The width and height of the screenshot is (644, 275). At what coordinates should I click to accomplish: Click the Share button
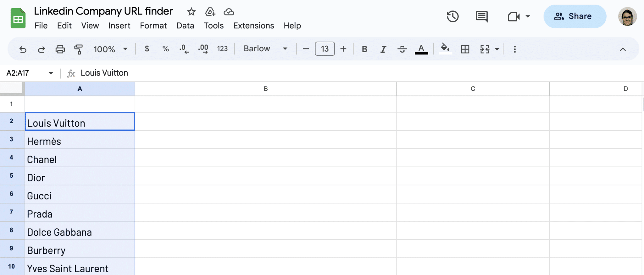coord(575,16)
